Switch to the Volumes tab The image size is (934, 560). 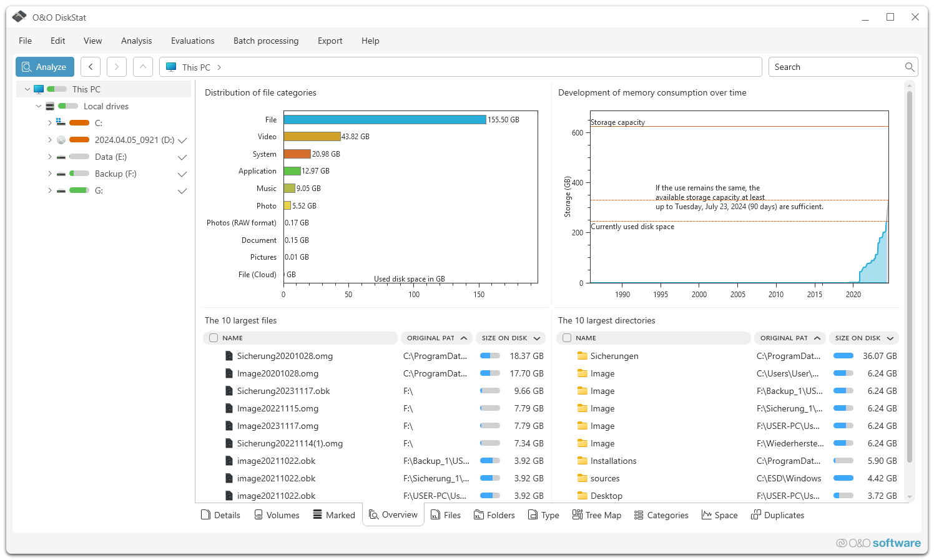(277, 515)
